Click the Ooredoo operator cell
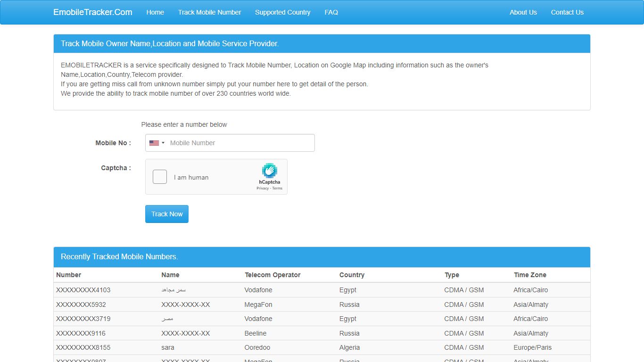The width and height of the screenshot is (644, 362). coord(257,347)
